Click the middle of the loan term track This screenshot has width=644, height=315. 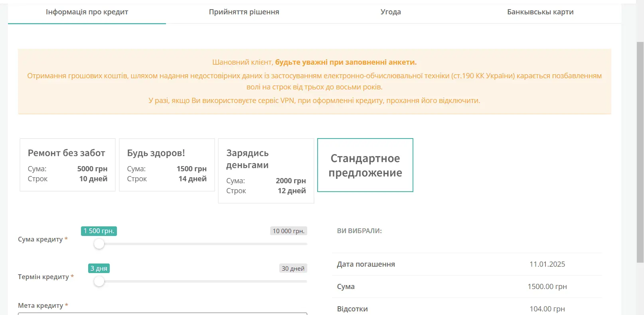[x=203, y=281]
